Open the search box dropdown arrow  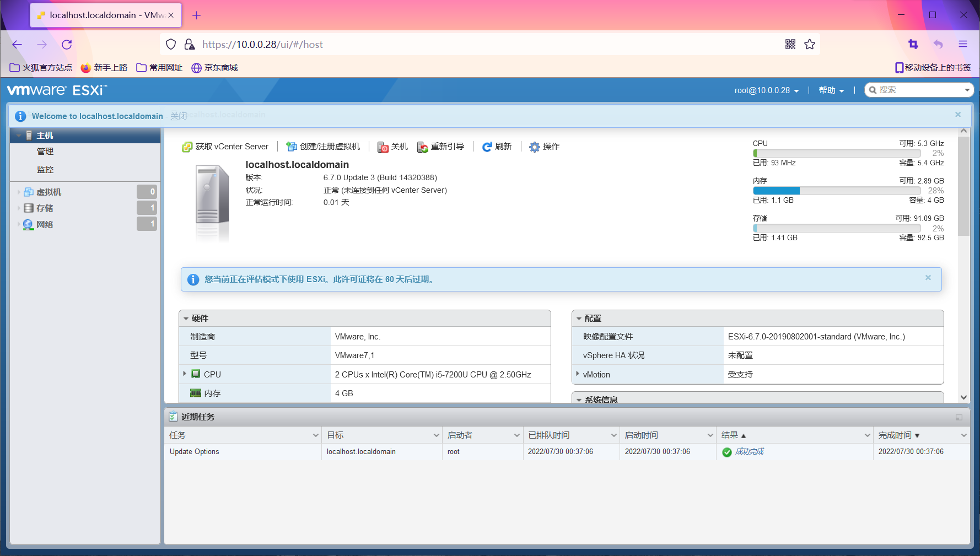click(x=967, y=90)
